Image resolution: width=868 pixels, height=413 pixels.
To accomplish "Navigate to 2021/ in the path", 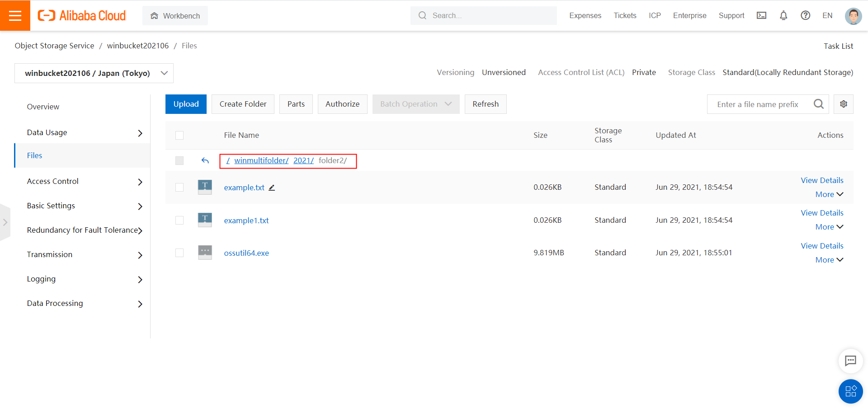I will (x=303, y=160).
